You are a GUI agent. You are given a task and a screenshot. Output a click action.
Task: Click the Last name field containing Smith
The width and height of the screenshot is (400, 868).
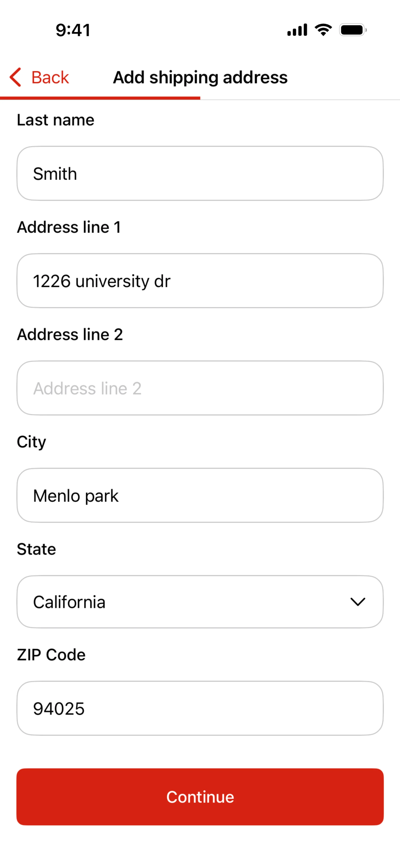(x=200, y=174)
